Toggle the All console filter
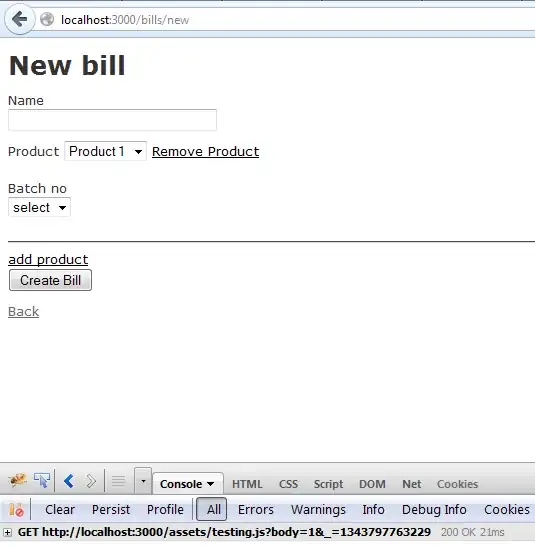The height and width of the screenshot is (547, 535). click(x=212, y=509)
